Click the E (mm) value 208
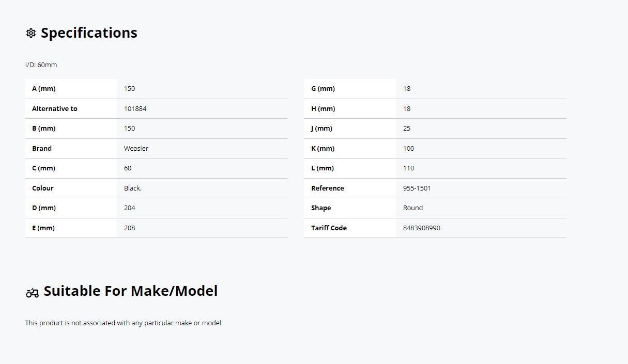This screenshot has height=364, width=628. [x=130, y=228]
